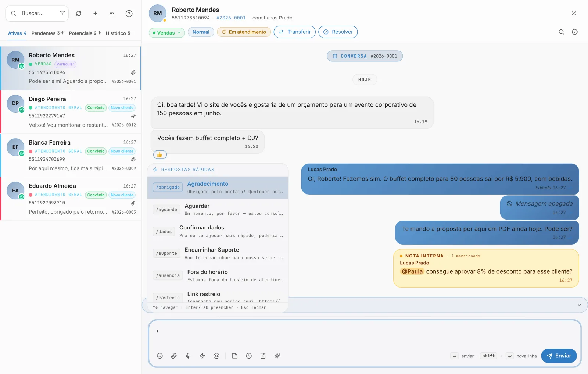Select the /ausencia Fora do horário reply

(218, 275)
